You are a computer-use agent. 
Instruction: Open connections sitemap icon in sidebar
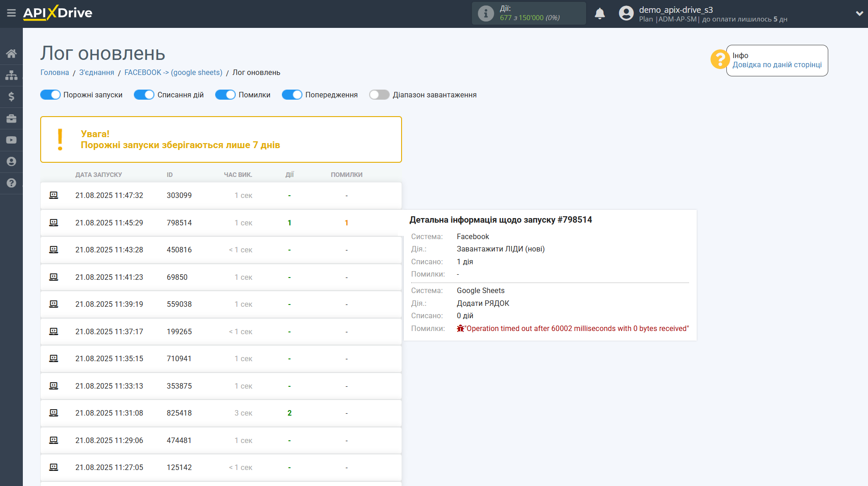tap(11, 75)
